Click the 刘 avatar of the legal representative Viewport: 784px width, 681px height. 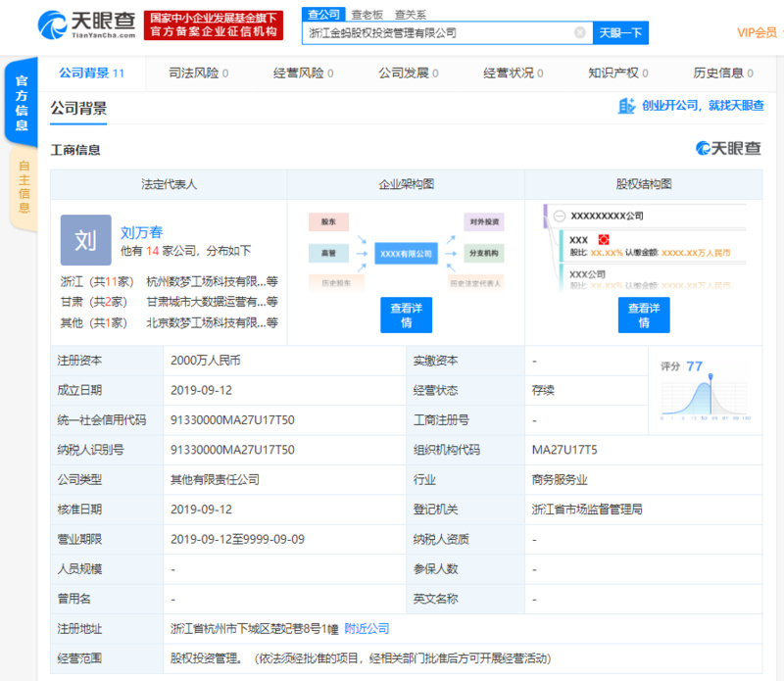click(85, 240)
